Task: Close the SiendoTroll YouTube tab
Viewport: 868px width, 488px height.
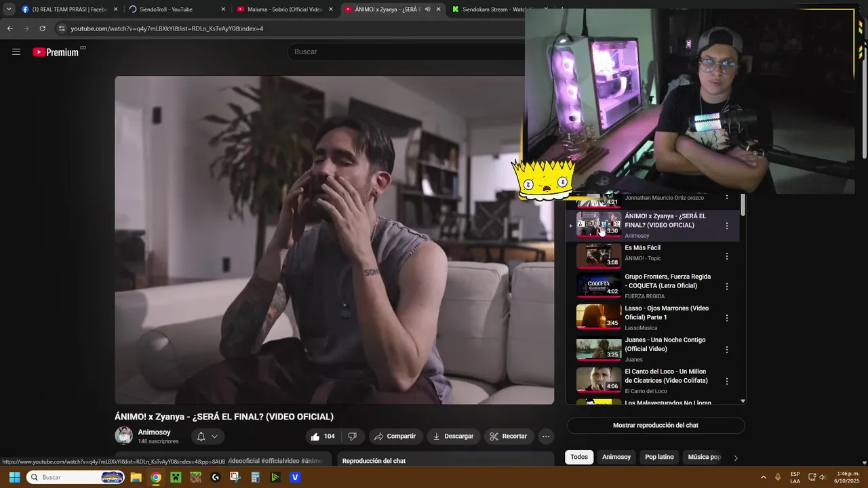Action: [x=224, y=9]
